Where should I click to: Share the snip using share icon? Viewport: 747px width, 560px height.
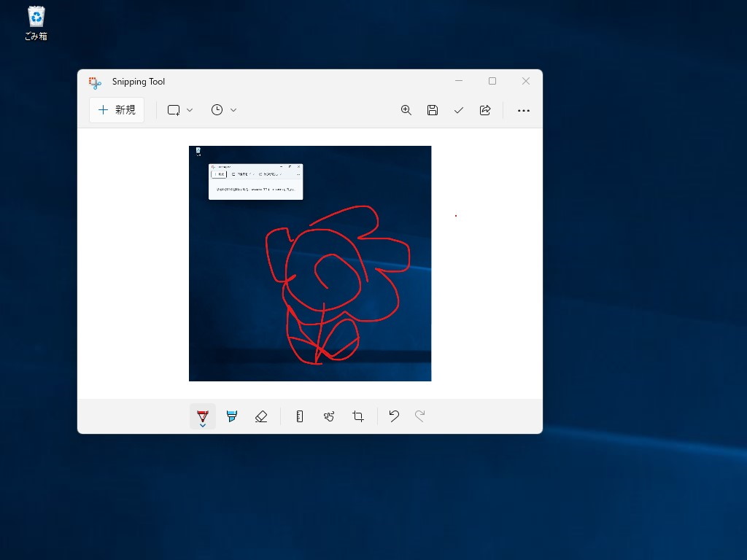485,110
